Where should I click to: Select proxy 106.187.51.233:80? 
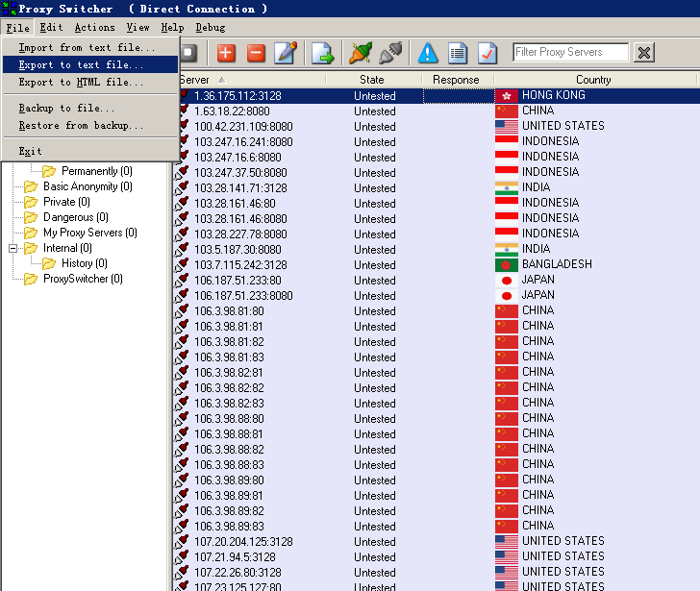(237, 281)
